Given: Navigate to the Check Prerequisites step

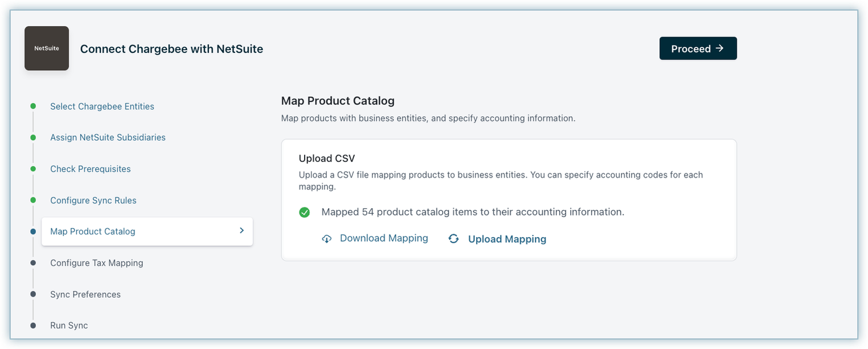Looking at the screenshot, I should pos(90,169).
